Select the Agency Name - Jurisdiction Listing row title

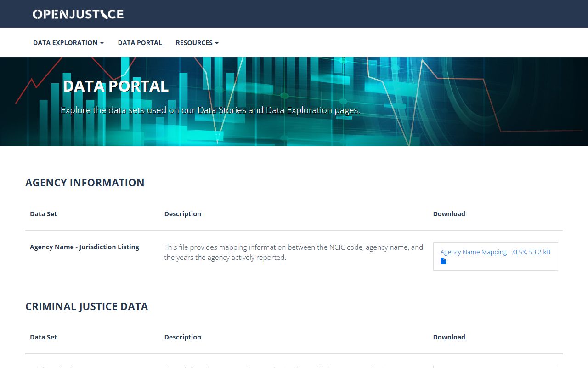point(85,247)
